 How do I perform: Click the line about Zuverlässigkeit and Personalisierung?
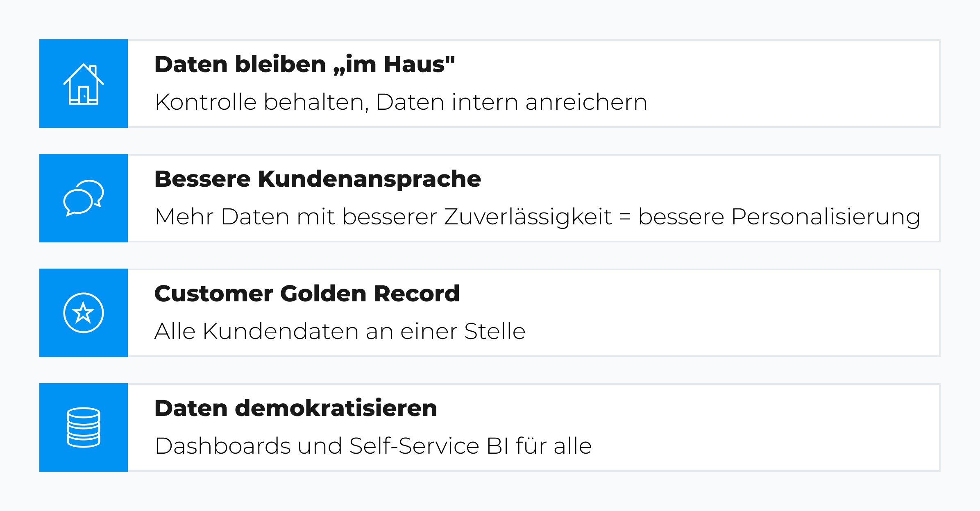point(537,217)
